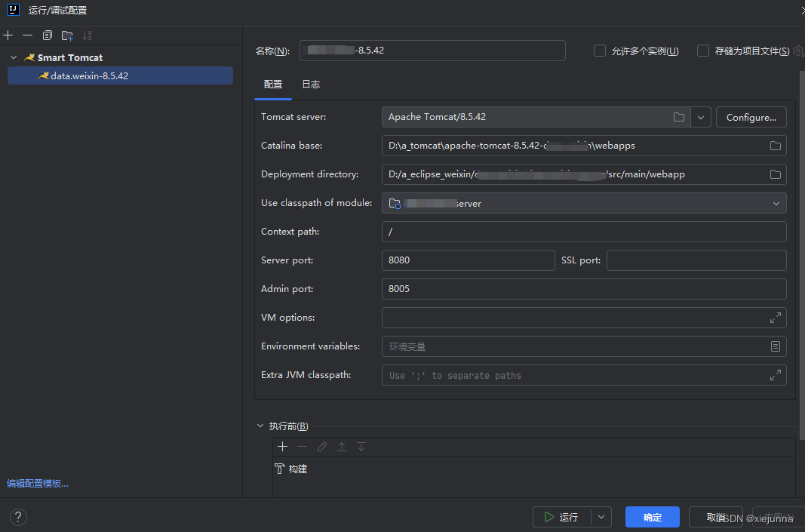Move before-launch task up
The width and height of the screenshot is (805, 532).
coord(342,446)
